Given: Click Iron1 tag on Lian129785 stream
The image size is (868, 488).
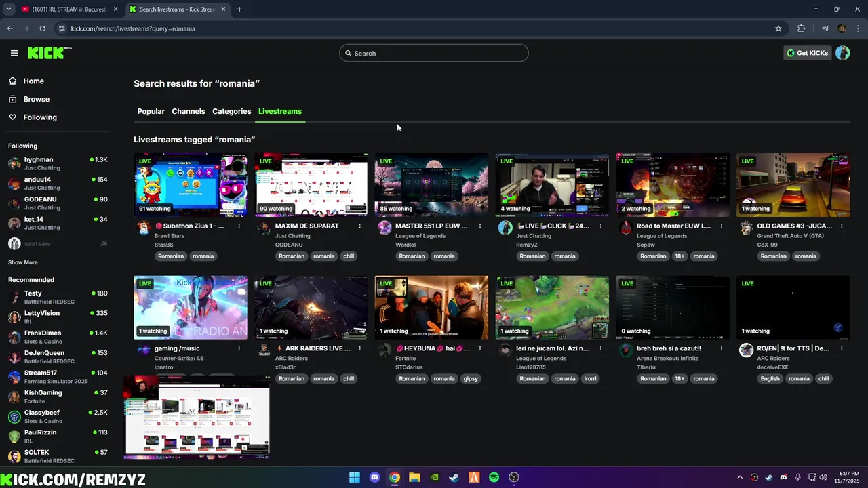Looking at the screenshot, I should point(591,379).
